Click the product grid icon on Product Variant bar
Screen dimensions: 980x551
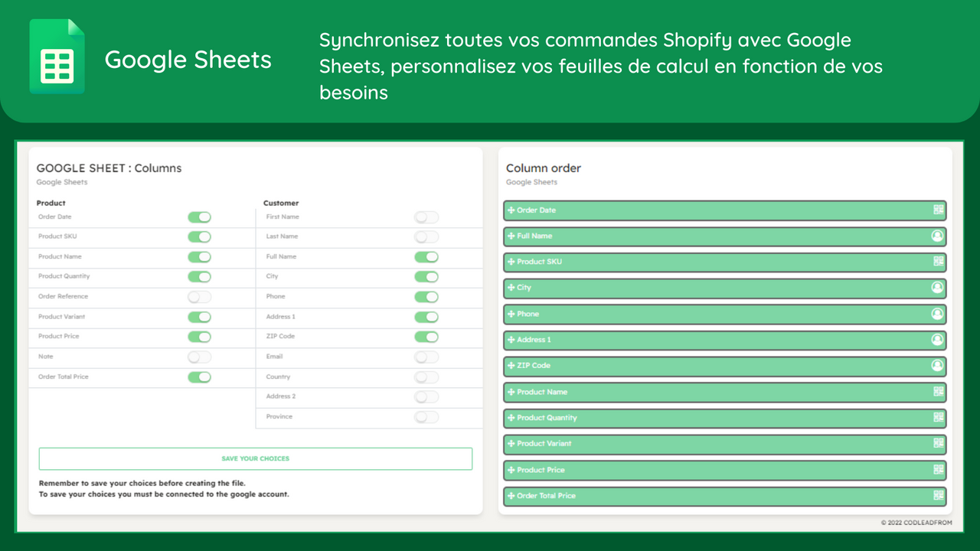pos(938,443)
